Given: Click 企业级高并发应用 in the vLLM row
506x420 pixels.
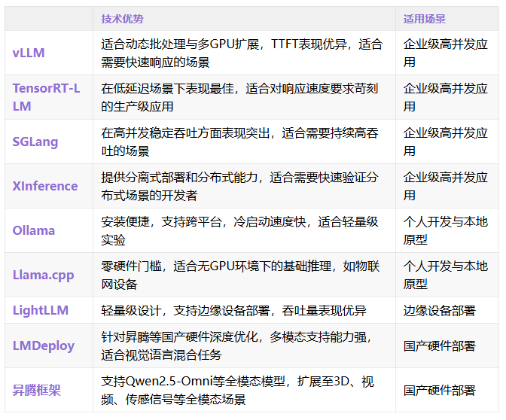Looking at the screenshot, I should (445, 53).
